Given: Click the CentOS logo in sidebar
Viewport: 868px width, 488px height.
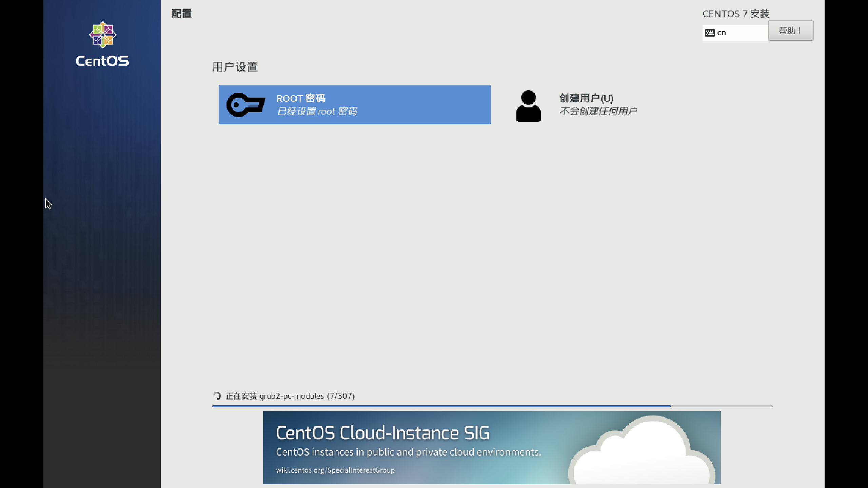Looking at the screenshot, I should click(102, 35).
